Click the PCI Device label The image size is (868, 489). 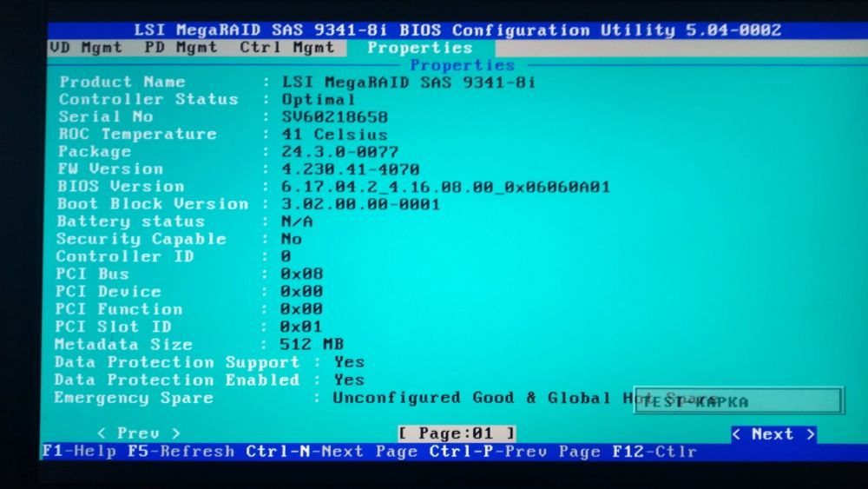tap(108, 291)
